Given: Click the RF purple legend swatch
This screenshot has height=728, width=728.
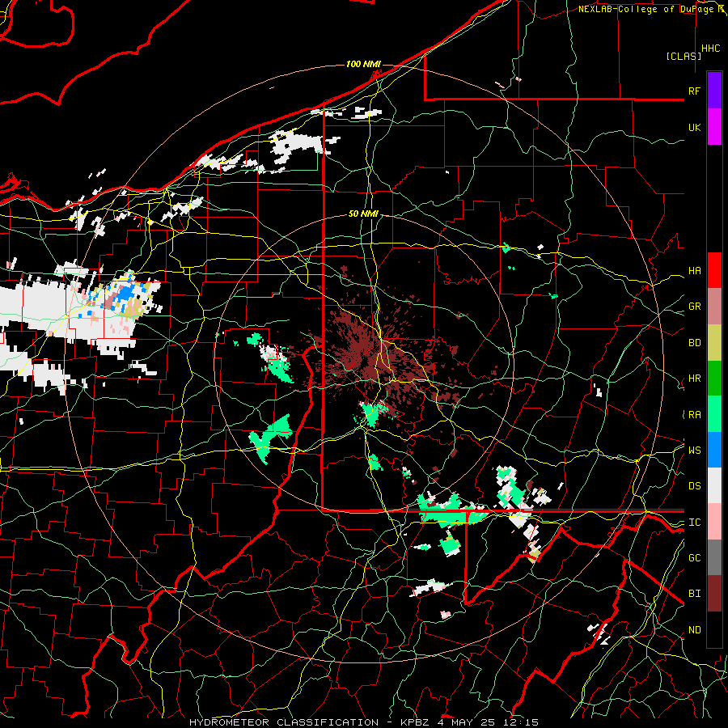Looking at the screenshot, I should (x=714, y=90).
